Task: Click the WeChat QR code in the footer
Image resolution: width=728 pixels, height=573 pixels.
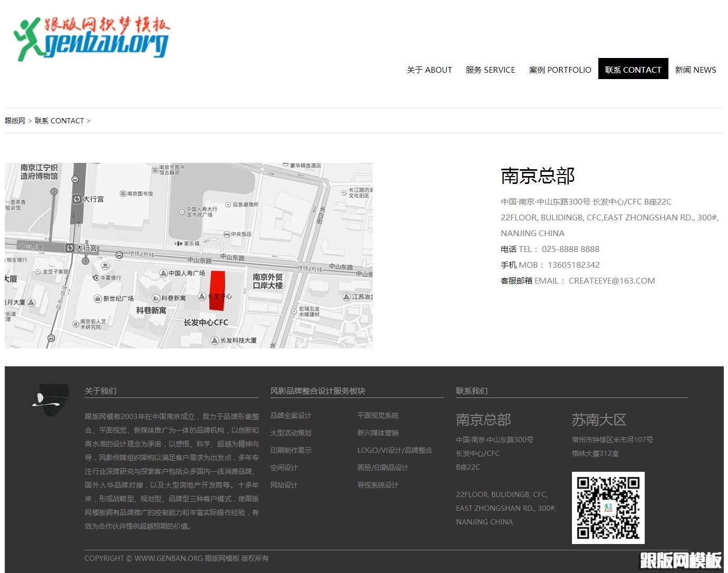Action: point(609,508)
